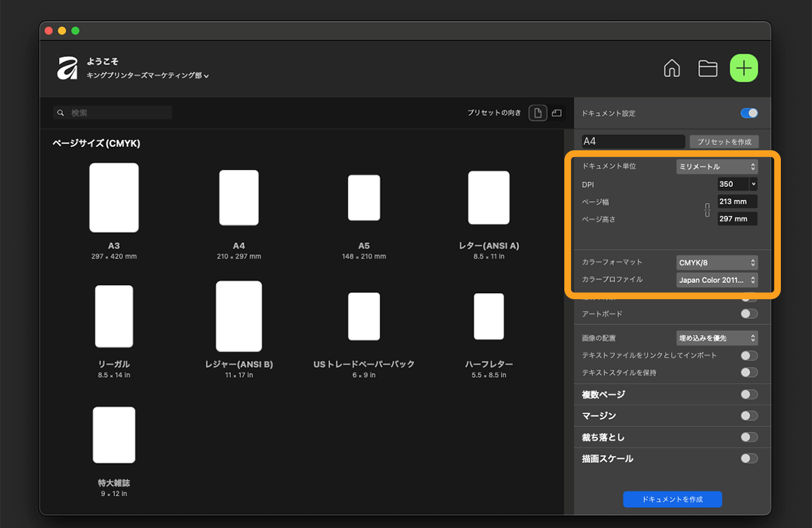Turn on the 複数ページ switch
The height and width of the screenshot is (528, 812).
click(749, 395)
